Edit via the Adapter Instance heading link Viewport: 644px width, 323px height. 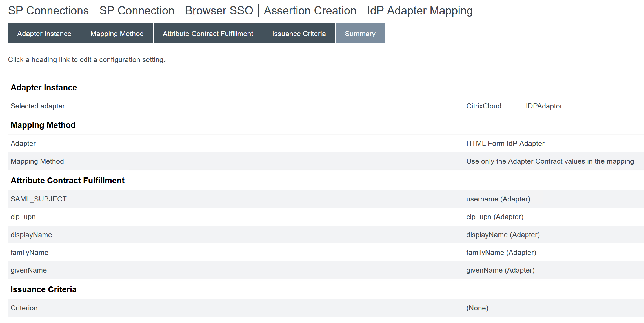pos(44,88)
